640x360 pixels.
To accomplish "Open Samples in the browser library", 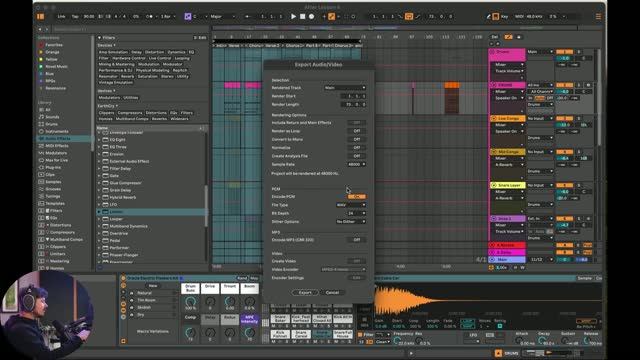I will [x=53, y=182].
